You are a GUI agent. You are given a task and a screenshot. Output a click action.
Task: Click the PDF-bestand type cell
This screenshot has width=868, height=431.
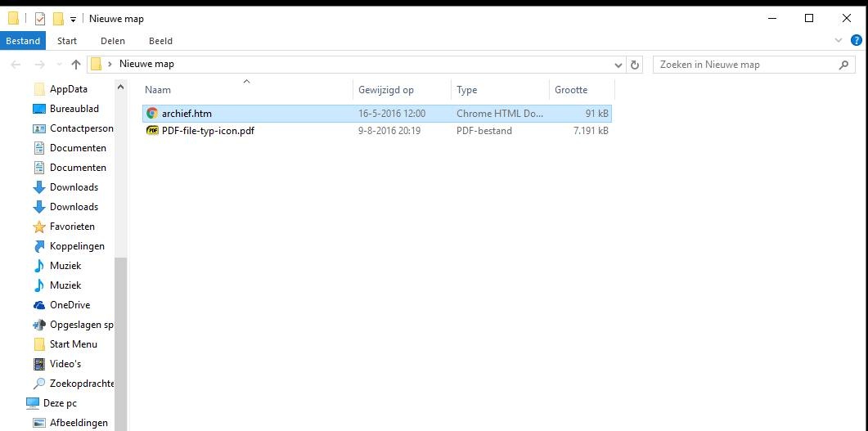[484, 131]
